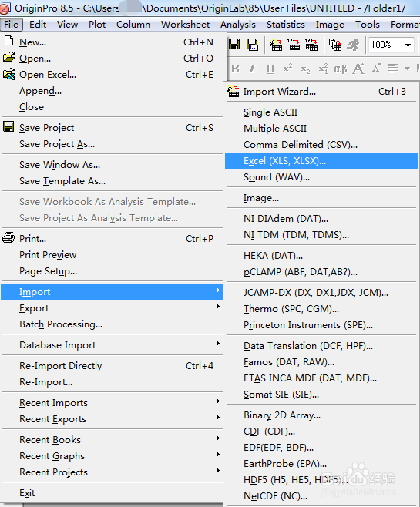
Task: Click the floppy disk icon beside Save Project
Action: pyautogui.click(x=8, y=126)
